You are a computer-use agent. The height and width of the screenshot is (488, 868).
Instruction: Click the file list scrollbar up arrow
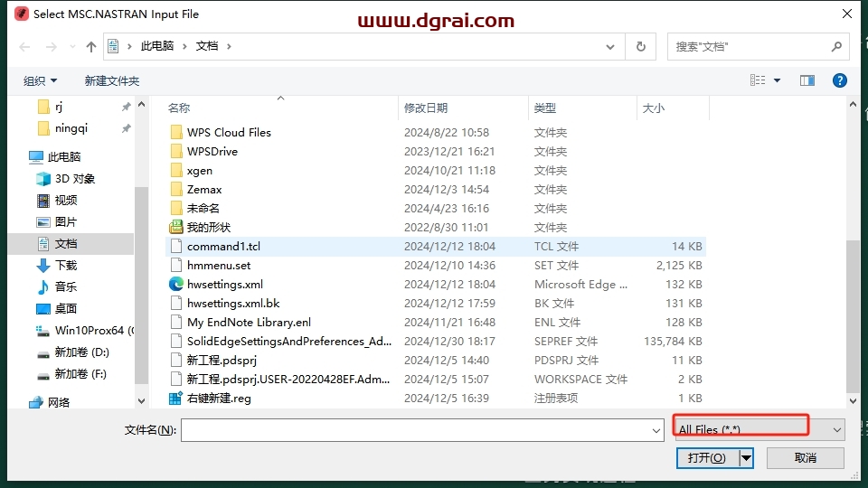coord(853,105)
